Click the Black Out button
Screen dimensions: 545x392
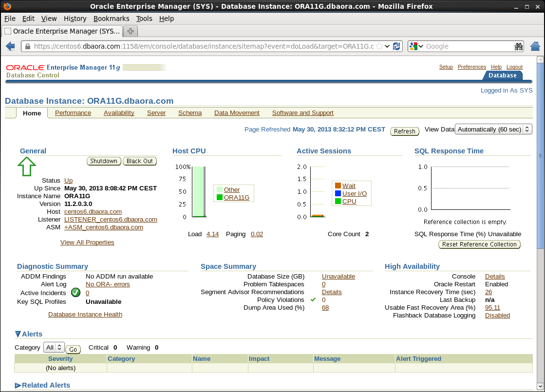click(x=140, y=161)
